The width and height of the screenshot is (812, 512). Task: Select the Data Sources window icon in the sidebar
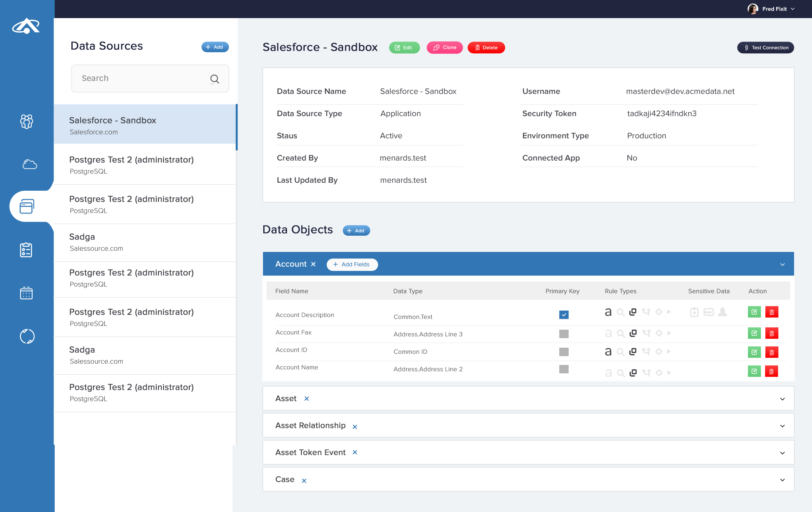tap(27, 206)
